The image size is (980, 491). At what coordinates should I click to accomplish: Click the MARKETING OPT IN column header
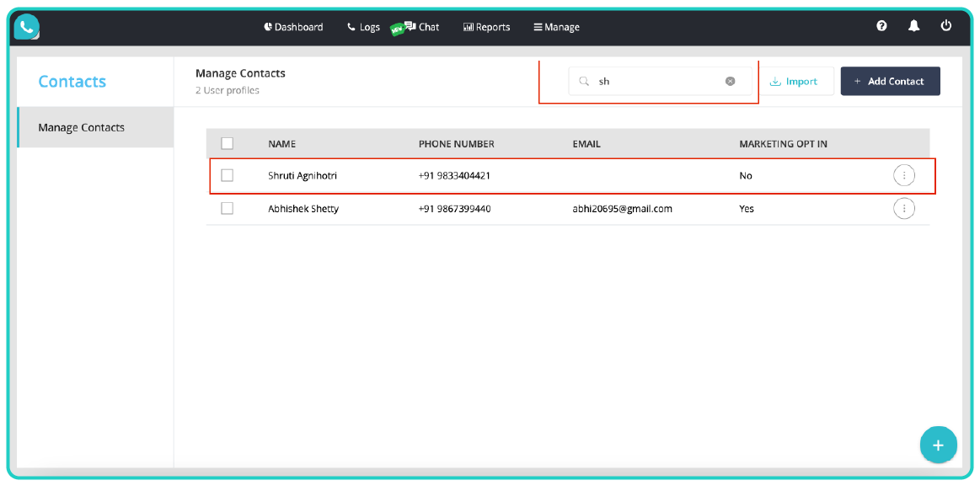pyautogui.click(x=783, y=144)
